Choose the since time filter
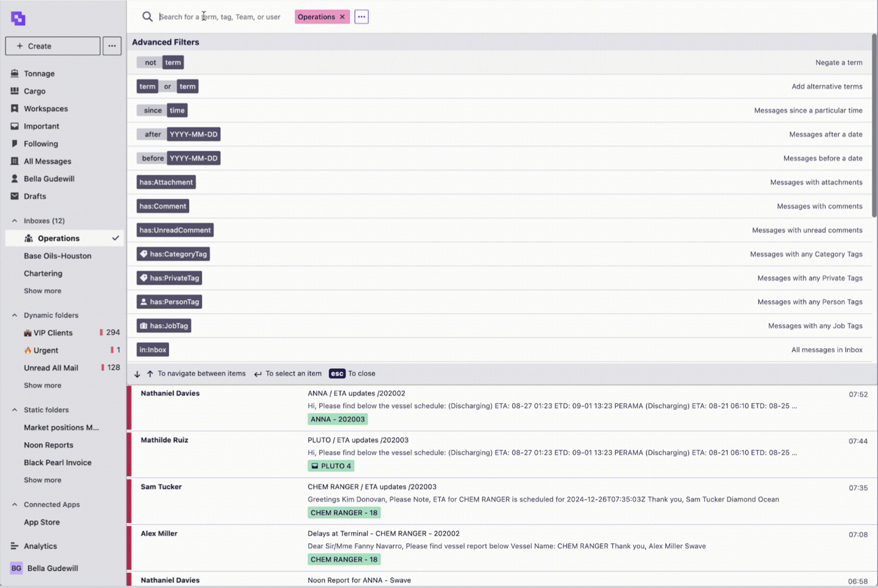Viewport: 878px width, 588px height. 162,110
